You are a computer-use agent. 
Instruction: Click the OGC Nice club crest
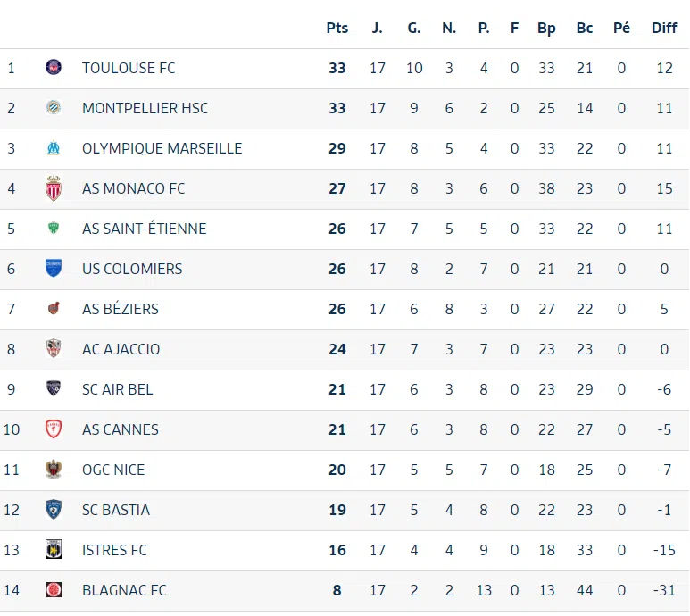tap(54, 470)
